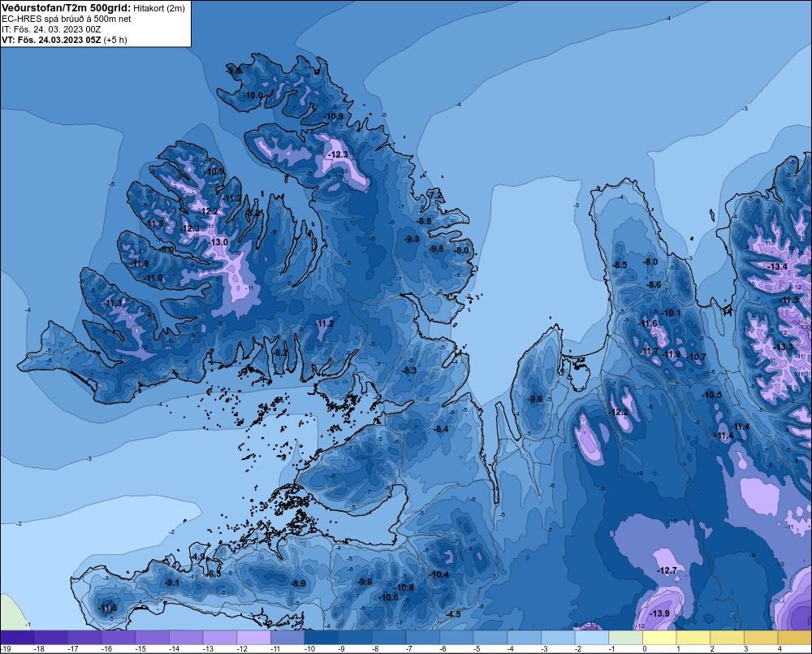Click the -10.7 temperature label
The width and height of the screenshot is (812, 654).
click(697, 357)
